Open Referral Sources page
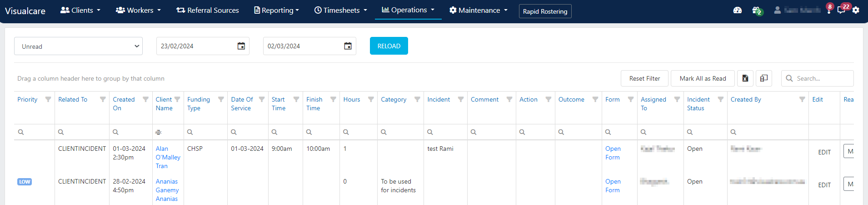Viewport: 868px width, 205px height. [208, 10]
